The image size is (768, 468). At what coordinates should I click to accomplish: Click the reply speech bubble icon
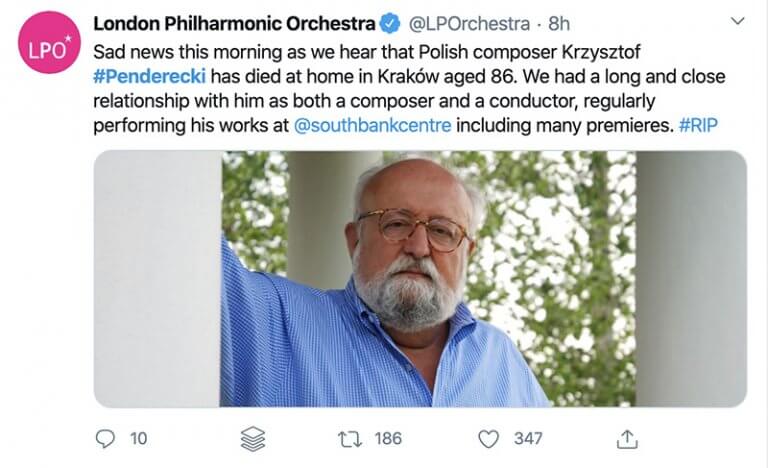104,438
